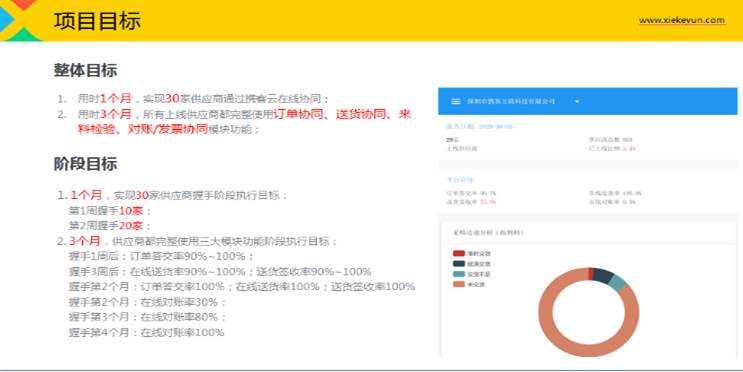Open the hamburger menu in blue header
This screenshot has height=372, width=743.
[x=455, y=101]
